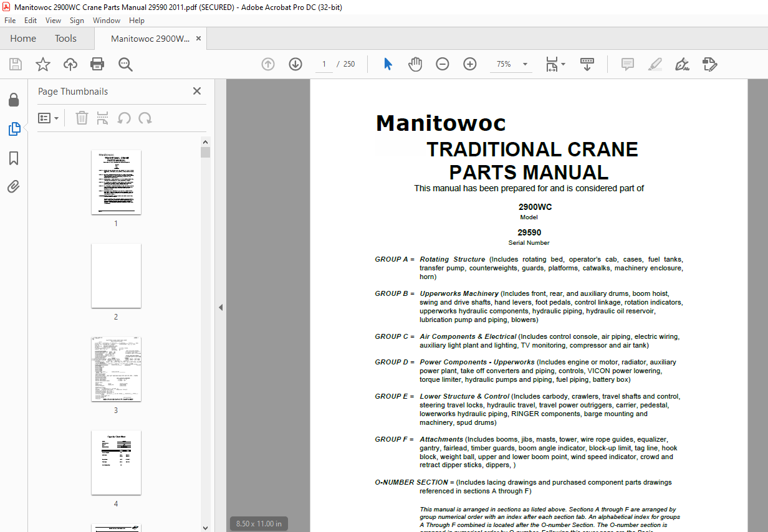768x532 pixels.
Task: Click the thumbnails scrollbar thumb
Action: tap(205, 152)
